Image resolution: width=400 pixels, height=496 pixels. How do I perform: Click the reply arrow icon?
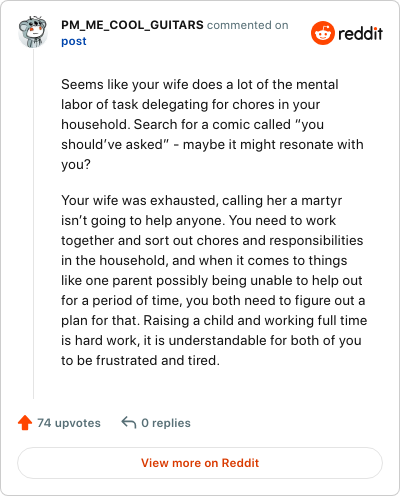[129, 422]
